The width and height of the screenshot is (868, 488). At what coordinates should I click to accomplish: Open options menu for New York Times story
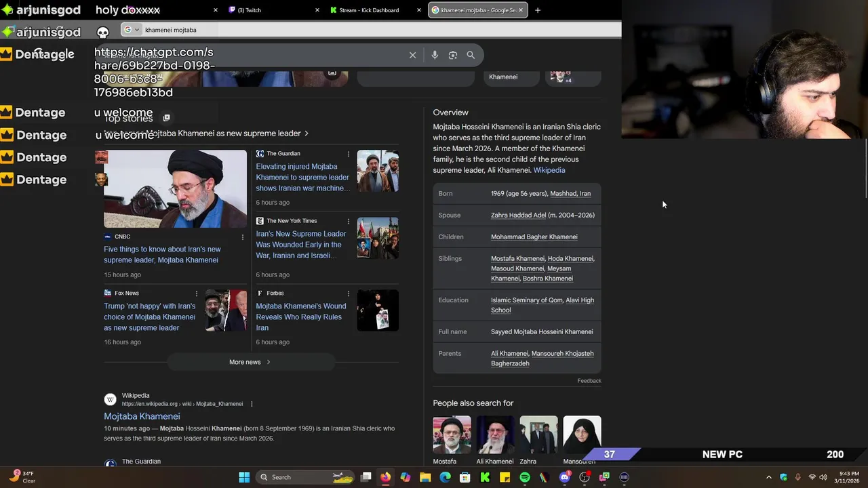point(349,221)
